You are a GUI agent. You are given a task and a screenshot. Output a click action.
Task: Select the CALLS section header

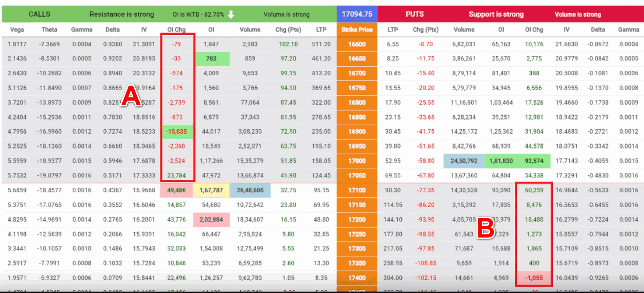39,14
